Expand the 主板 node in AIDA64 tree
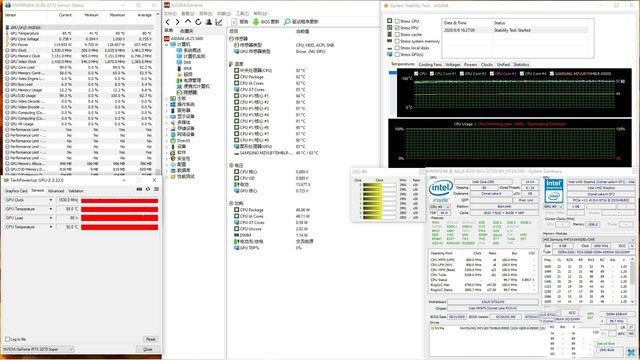 167,98
